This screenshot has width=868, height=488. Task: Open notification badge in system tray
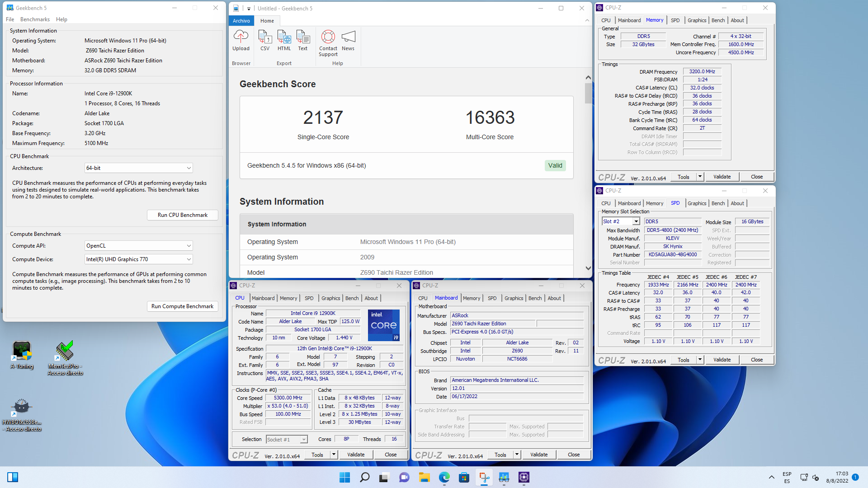click(855, 477)
